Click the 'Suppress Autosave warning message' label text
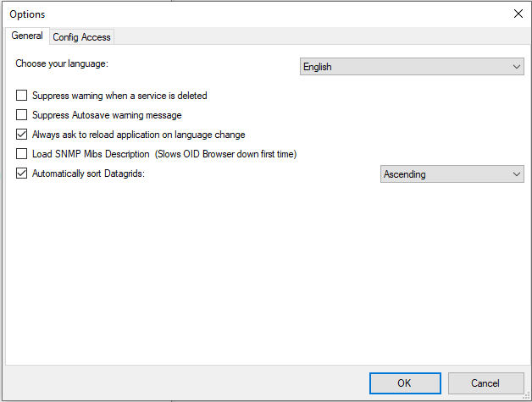 coord(107,115)
